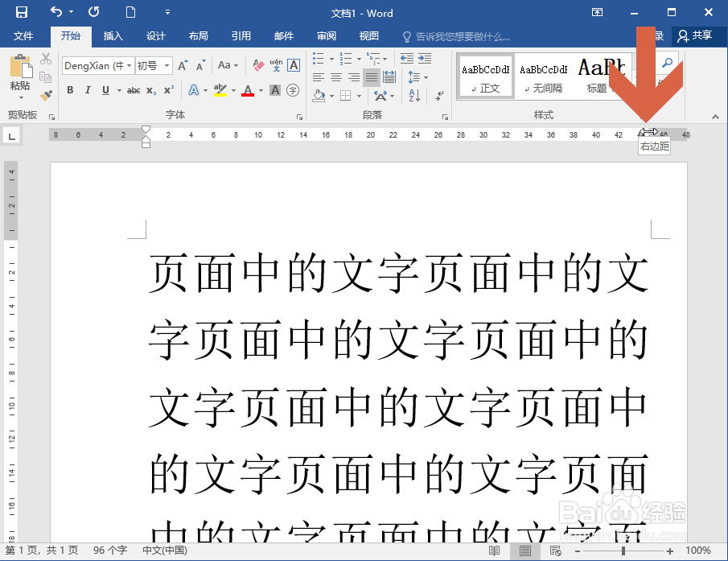Apply a bulleted list
Screen dimensions: 728x561
(x=318, y=59)
